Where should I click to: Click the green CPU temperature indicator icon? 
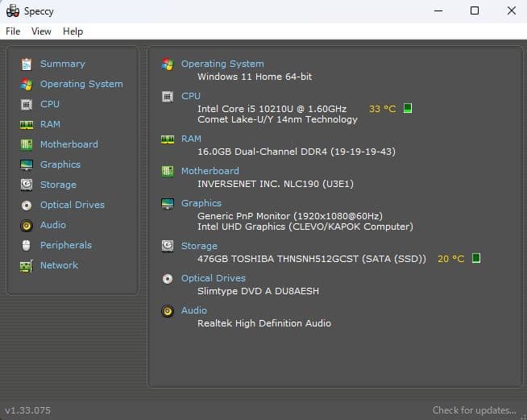(408, 108)
